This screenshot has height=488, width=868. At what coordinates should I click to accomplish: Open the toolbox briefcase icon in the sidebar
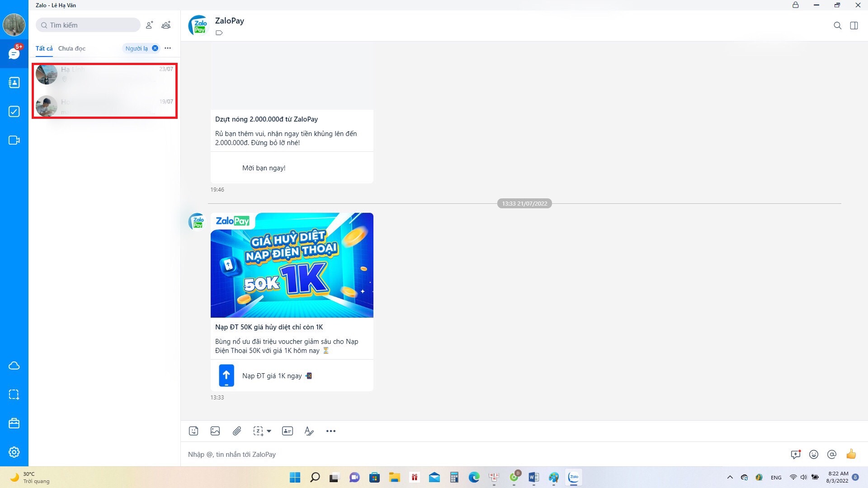pyautogui.click(x=14, y=423)
